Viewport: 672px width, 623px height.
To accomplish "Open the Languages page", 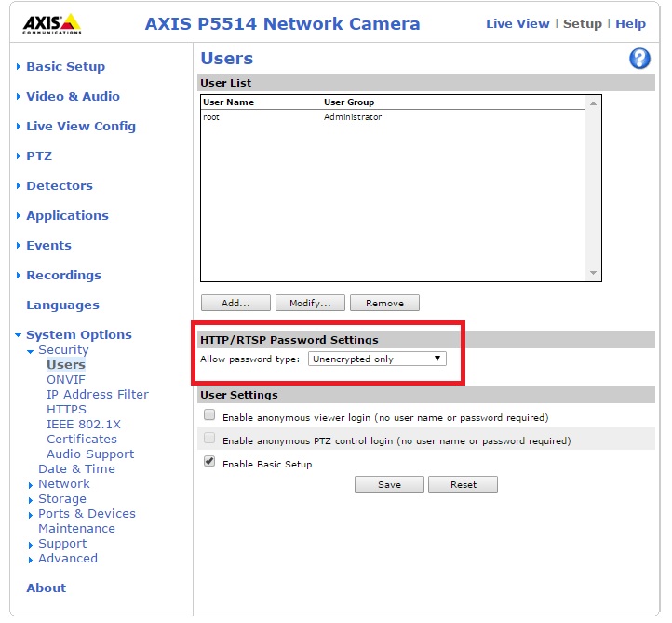I will pyautogui.click(x=62, y=305).
